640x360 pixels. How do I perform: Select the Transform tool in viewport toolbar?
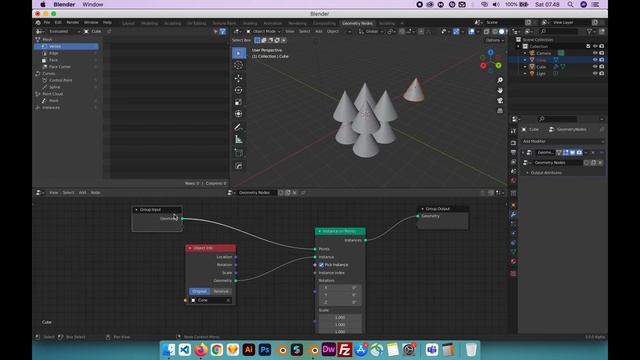coord(239,114)
